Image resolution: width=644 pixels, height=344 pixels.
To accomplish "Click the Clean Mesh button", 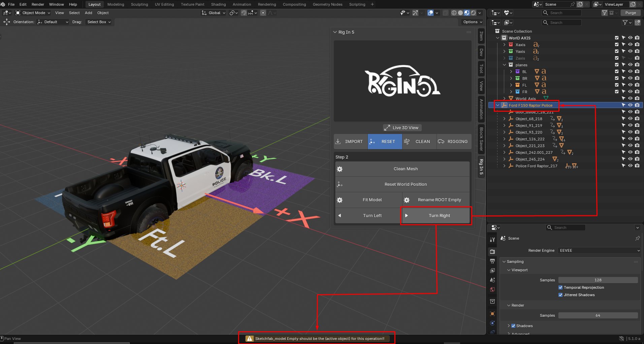I will click(402, 169).
